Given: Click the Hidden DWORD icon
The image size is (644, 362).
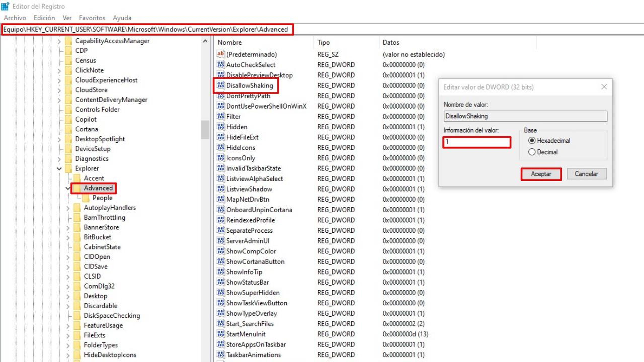Looking at the screenshot, I should click(221, 127).
